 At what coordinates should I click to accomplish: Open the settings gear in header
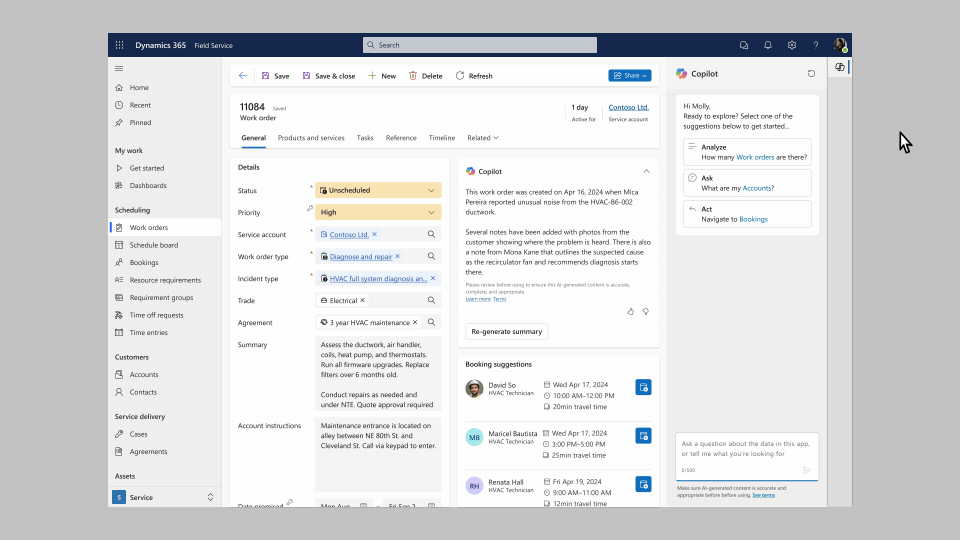(x=792, y=45)
